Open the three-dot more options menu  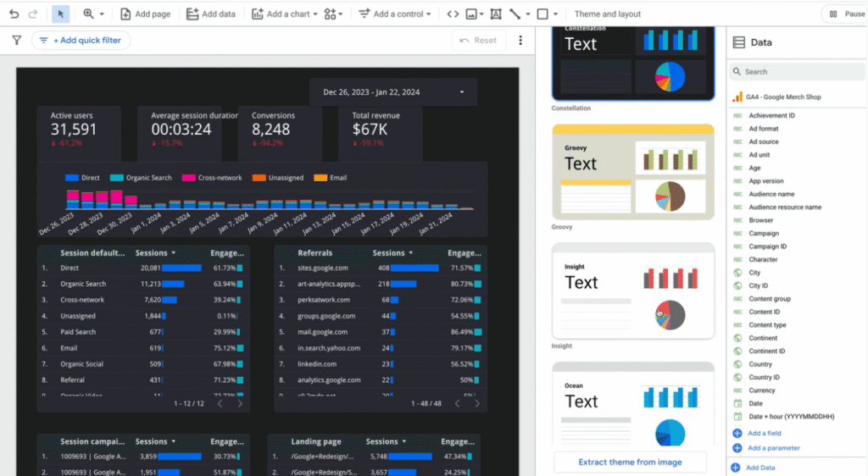pyautogui.click(x=520, y=41)
